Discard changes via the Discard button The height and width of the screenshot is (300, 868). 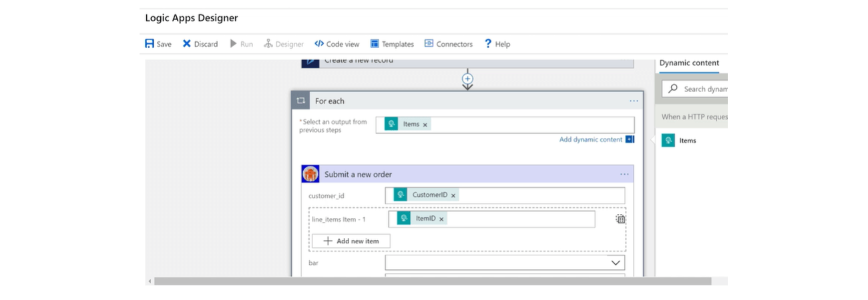point(200,44)
